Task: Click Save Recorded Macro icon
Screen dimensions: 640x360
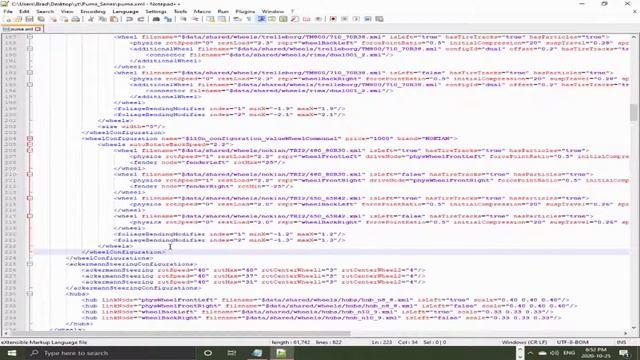Action: (379, 19)
